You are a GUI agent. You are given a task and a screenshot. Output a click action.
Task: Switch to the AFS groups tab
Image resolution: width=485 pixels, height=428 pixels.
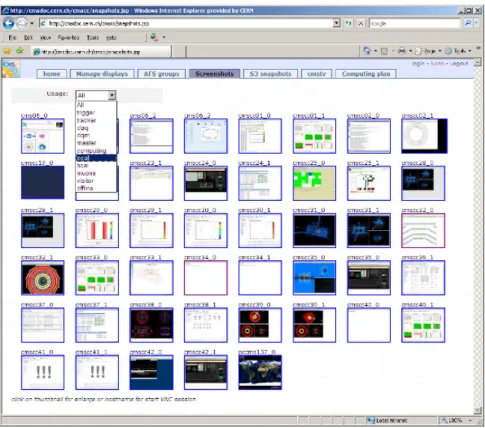pos(162,74)
